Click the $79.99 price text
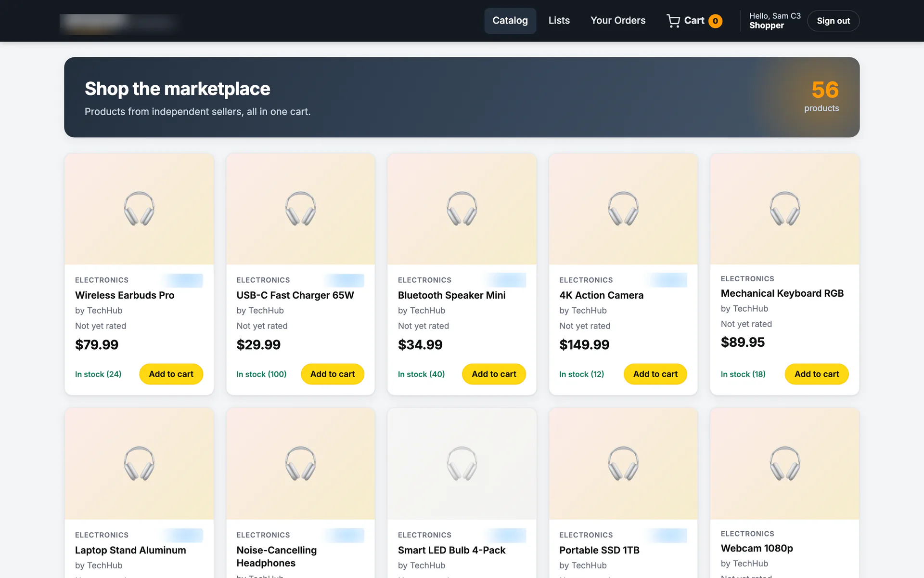This screenshot has width=924, height=578. [x=97, y=345]
